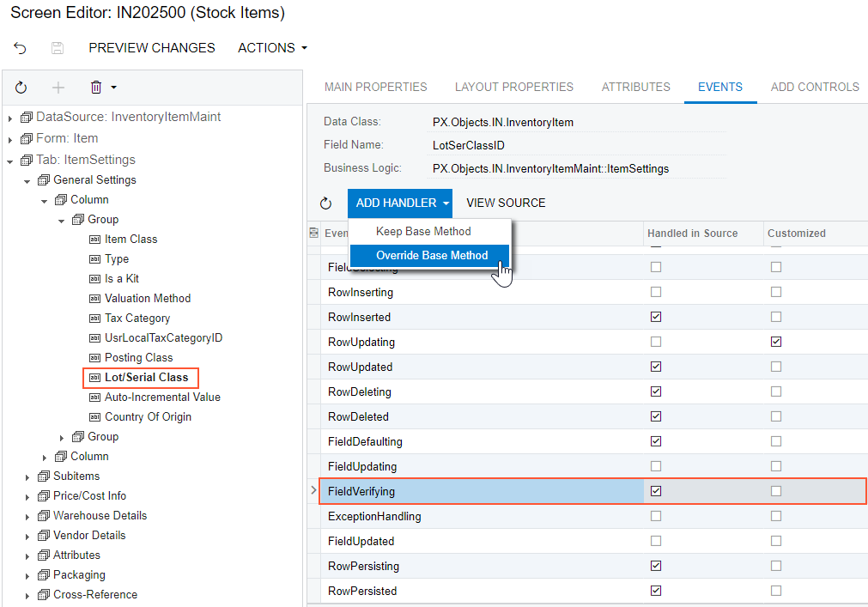Choose Override Base Method option
Image resolution: width=868 pixels, height=607 pixels.
431,256
